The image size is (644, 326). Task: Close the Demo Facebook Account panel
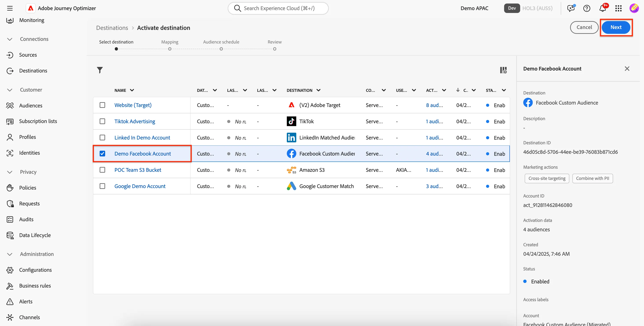627,69
